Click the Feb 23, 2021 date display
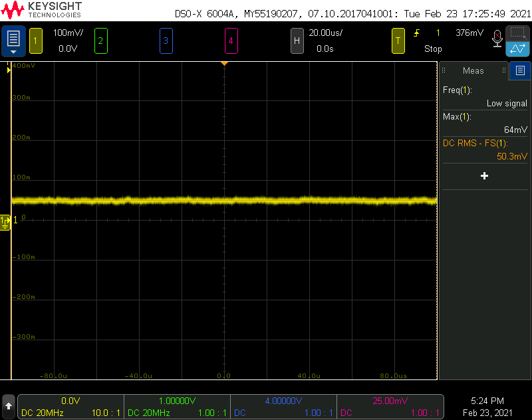 [x=487, y=413]
